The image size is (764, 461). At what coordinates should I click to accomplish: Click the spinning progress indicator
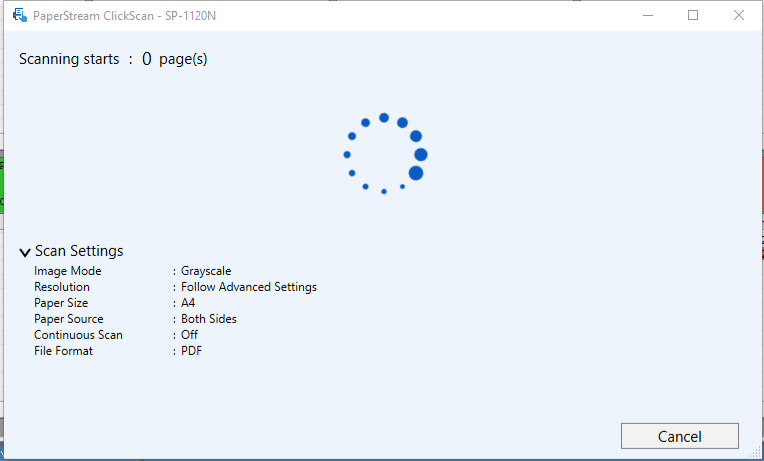384,154
